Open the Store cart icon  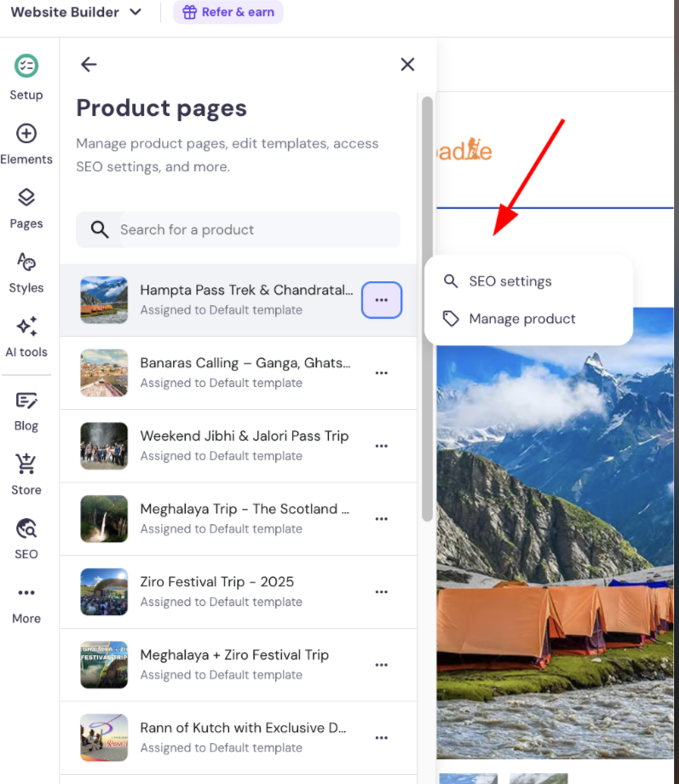coord(26,464)
